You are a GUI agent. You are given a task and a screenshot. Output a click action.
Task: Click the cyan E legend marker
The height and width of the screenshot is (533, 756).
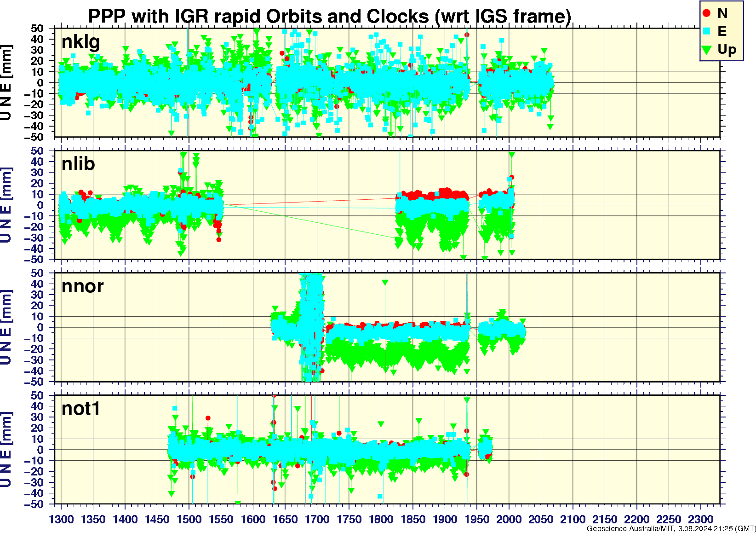[x=707, y=31]
